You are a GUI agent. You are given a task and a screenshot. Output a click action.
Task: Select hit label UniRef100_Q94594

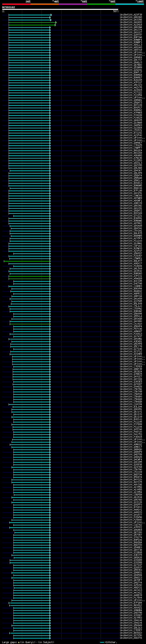[x=131, y=575]
